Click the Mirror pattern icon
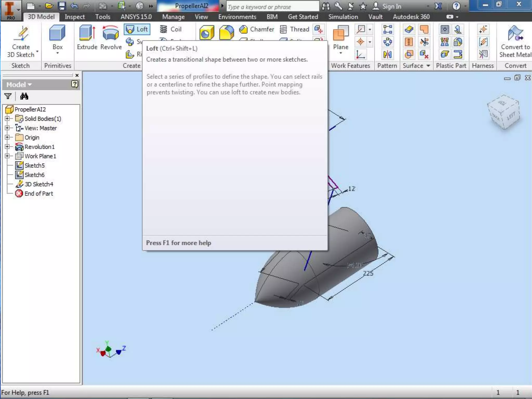This screenshot has height=399, width=532. point(387,55)
